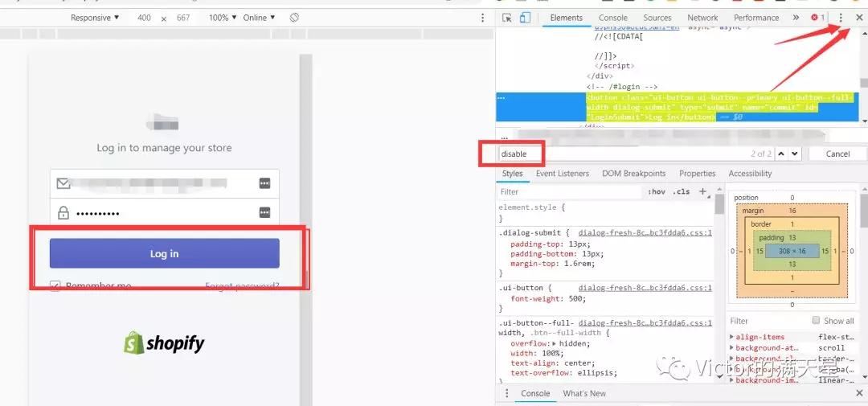868x406 pixels.
Task: Jump to the previous search result
Action: pos(781,154)
